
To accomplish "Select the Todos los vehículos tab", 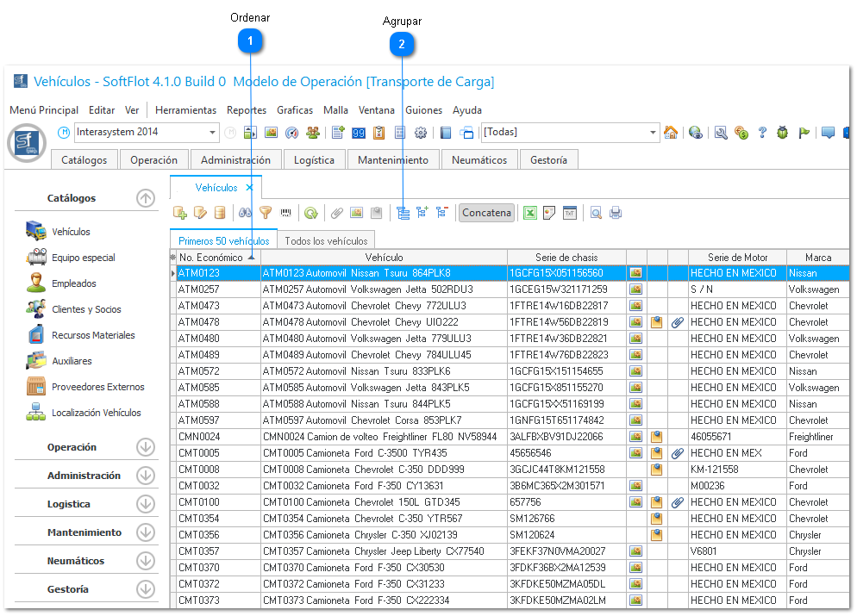I will pos(326,241).
